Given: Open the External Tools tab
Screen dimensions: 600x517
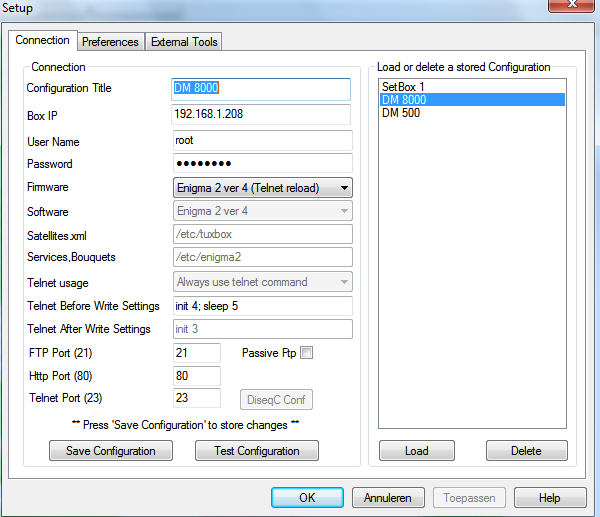Looking at the screenshot, I should (184, 41).
